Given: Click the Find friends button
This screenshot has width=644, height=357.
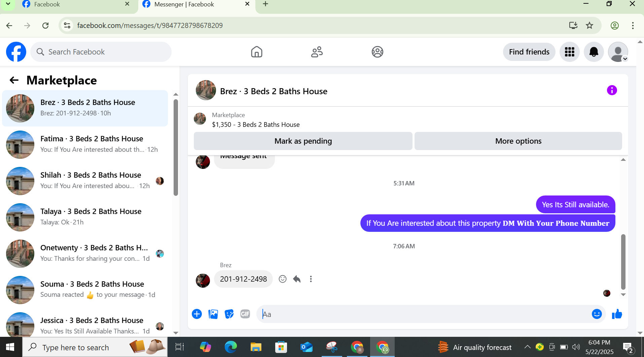Looking at the screenshot, I should pyautogui.click(x=529, y=52).
